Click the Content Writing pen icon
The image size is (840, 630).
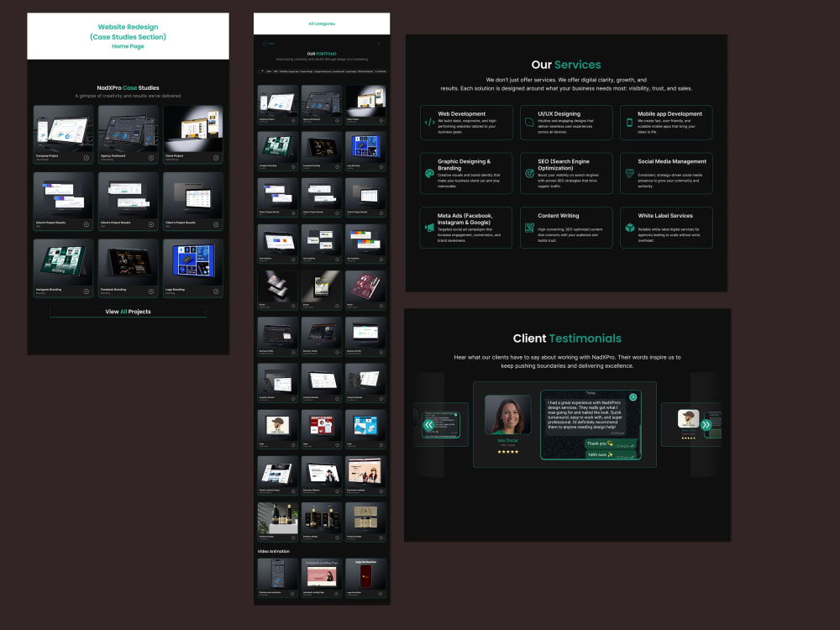[529, 227]
